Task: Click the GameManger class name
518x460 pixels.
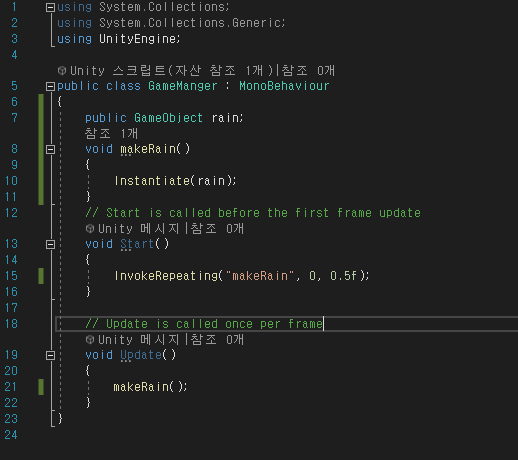Action: click(x=183, y=86)
